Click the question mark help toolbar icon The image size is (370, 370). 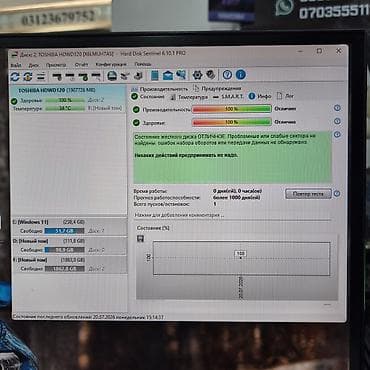[227, 75]
